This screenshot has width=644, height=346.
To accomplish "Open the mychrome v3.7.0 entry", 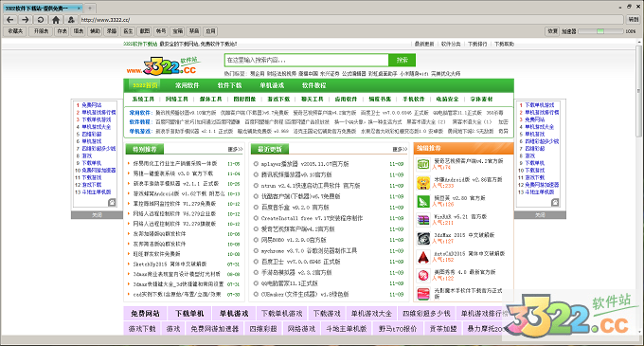I will pyautogui.click(x=310, y=250).
